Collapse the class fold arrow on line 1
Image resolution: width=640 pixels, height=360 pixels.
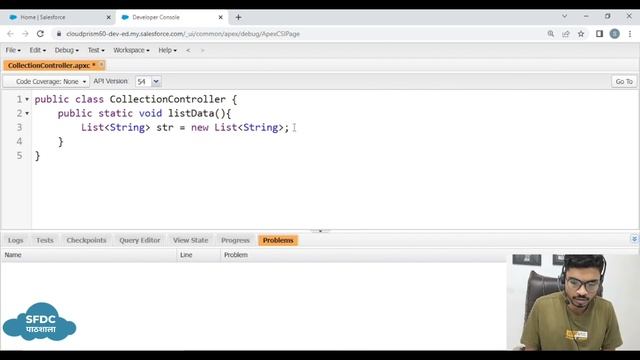coord(27,99)
